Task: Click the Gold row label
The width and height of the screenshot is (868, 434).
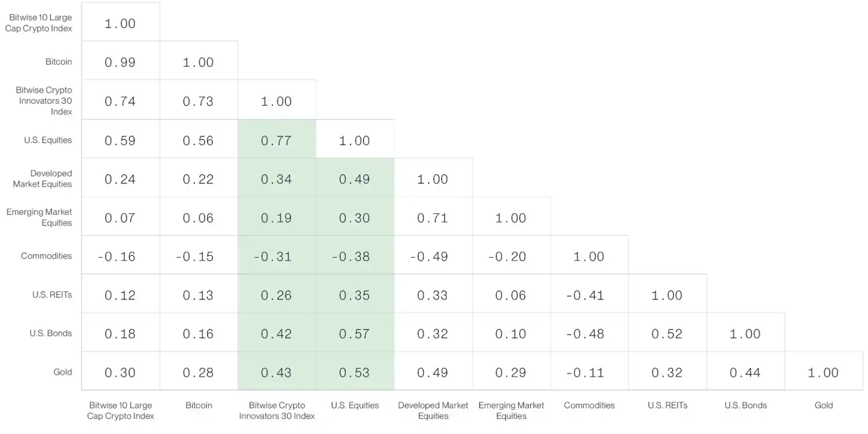Action: [x=62, y=372]
